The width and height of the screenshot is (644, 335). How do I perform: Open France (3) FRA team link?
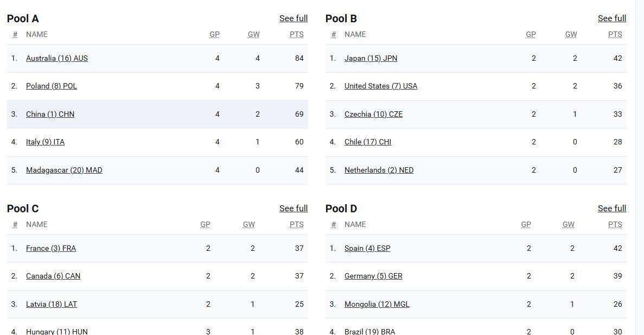point(51,248)
